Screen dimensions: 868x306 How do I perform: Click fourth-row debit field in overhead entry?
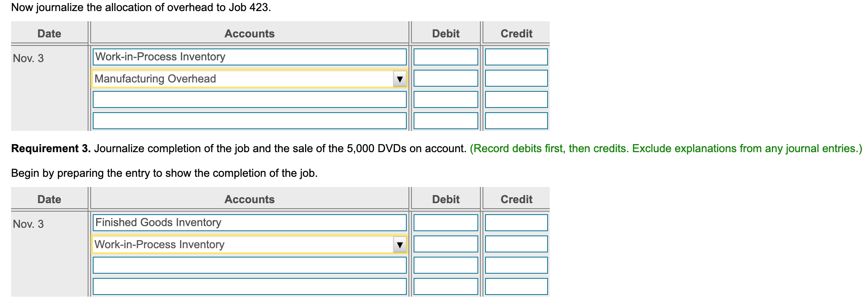click(446, 121)
